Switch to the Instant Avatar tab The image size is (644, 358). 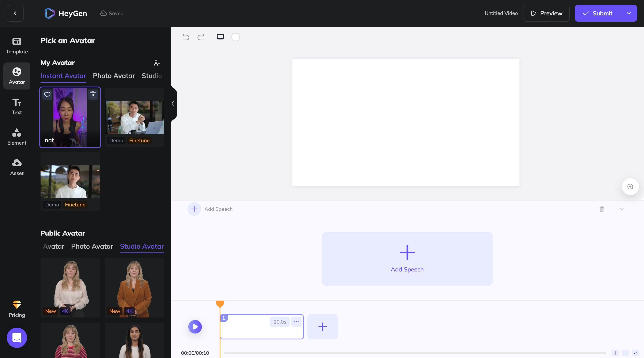click(63, 76)
